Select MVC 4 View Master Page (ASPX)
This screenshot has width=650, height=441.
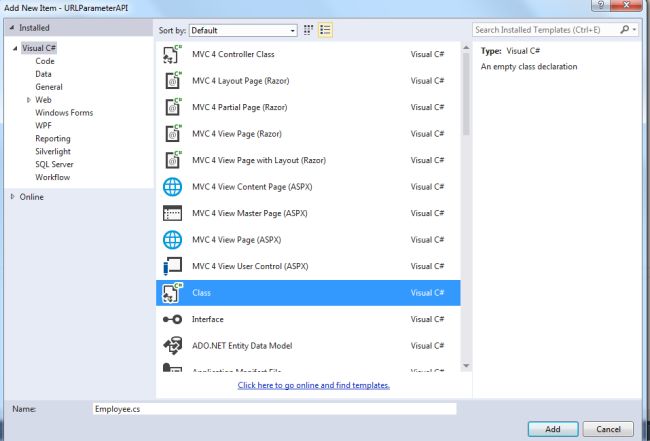pos(250,213)
